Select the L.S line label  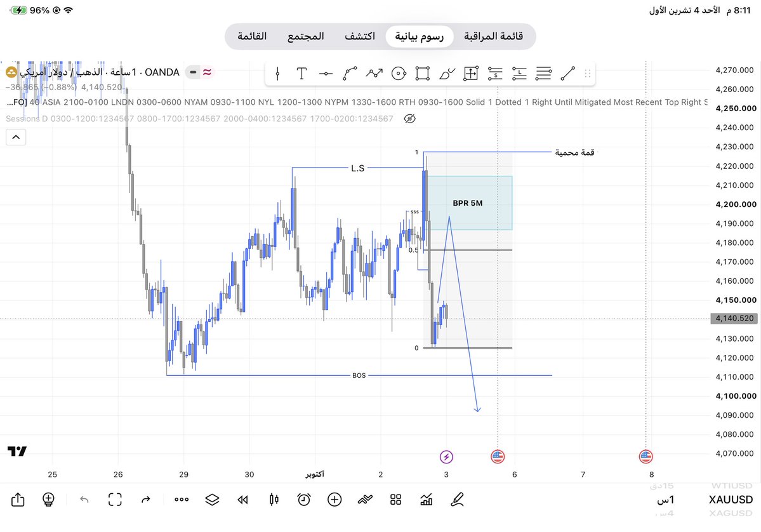click(358, 168)
